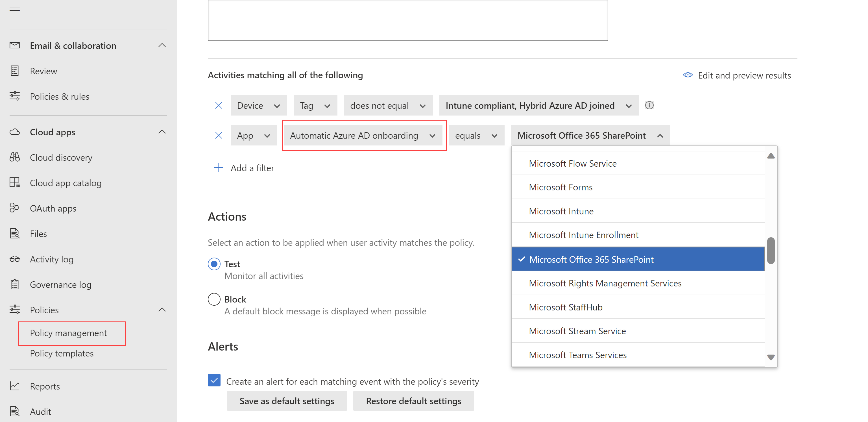Click the Audit icon
The height and width of the screenshot is (422, 868).
click(x=15, y=411)
